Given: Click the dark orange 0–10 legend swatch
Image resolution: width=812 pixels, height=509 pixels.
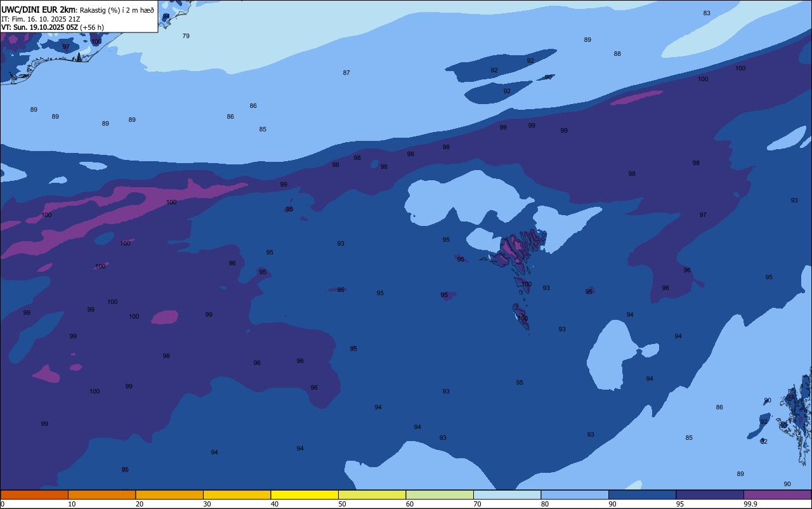Looking at the screenshot, I should pos(34,494).
